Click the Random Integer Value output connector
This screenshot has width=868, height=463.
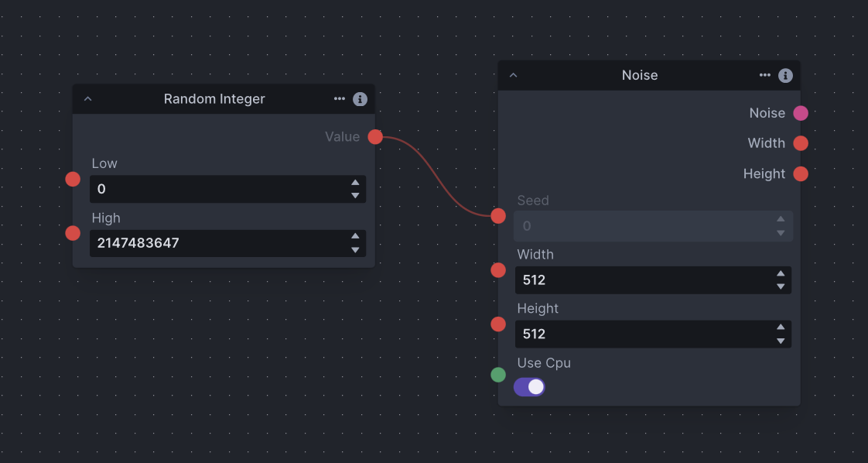[x=375, y=137]
